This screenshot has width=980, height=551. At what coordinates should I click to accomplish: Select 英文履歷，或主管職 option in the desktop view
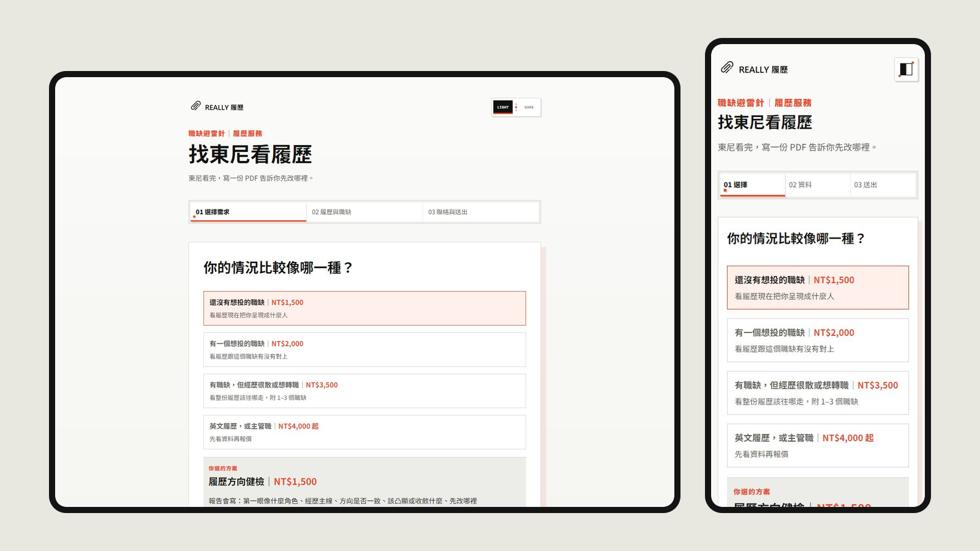[x=364, y=432]
